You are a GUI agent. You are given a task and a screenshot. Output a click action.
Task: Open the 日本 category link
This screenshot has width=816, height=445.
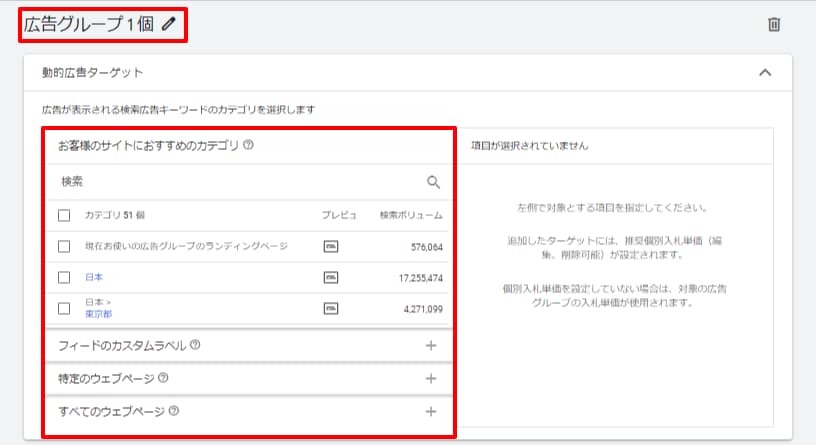pyautogui.click(x=94, y=277)
